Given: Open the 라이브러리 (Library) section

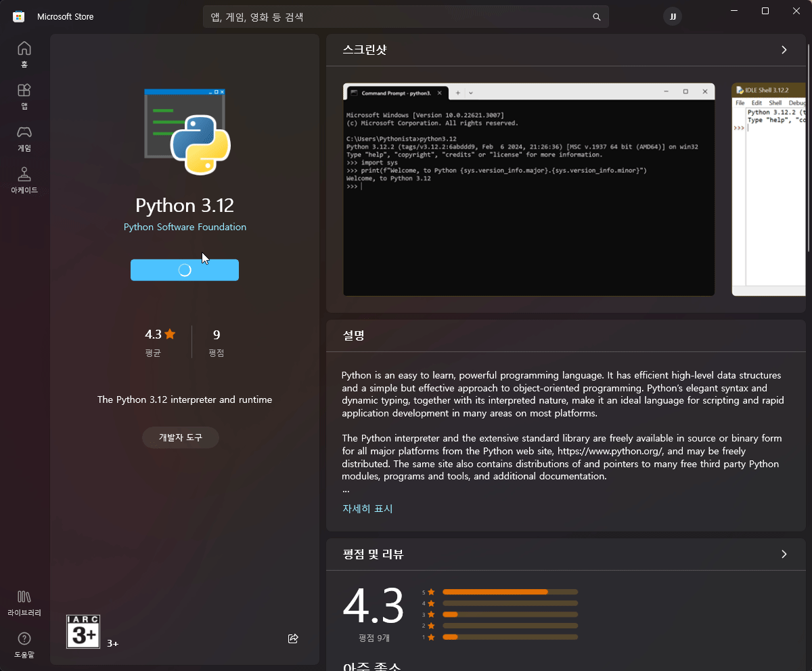Looking at the screenshot, I should (x=24, y=603).
